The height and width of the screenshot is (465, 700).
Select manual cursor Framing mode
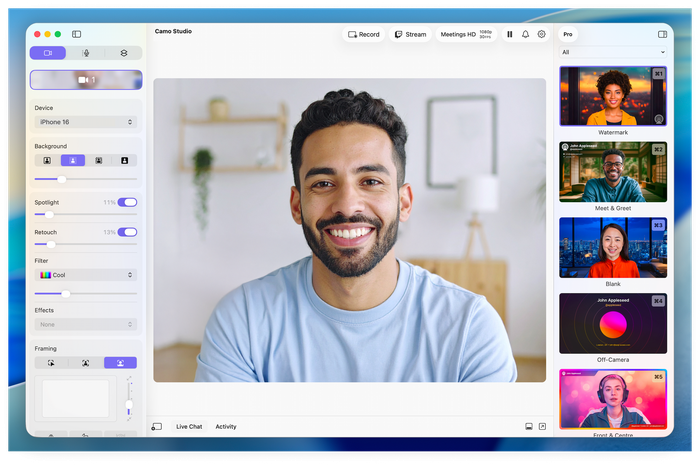click(51, 363)
